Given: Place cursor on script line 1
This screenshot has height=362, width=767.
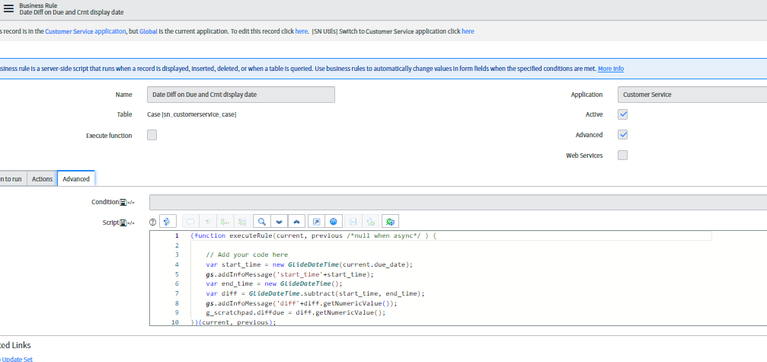Looking at the screenshot, I should pos(313,235).
